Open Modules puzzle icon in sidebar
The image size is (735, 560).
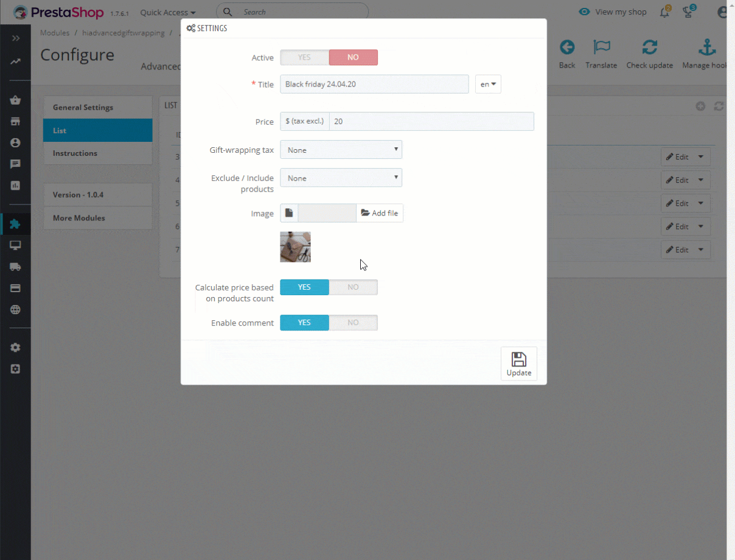(15, 224)
